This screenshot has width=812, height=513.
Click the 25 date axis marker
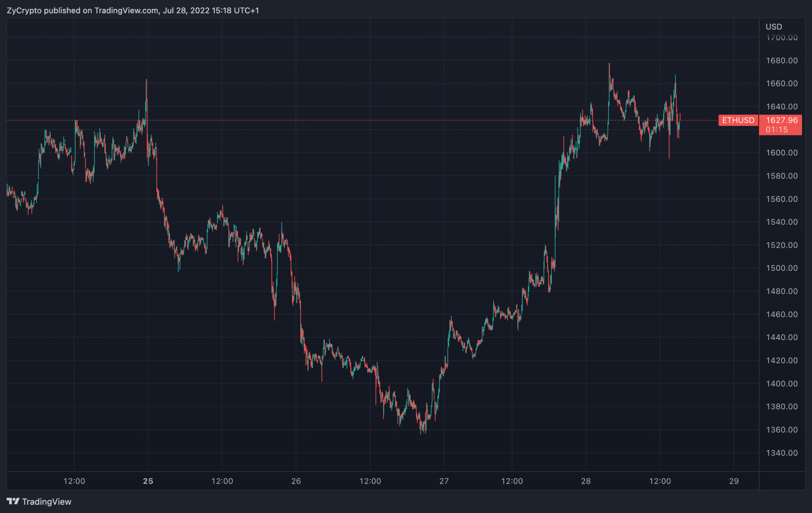(x=148, y=481)
